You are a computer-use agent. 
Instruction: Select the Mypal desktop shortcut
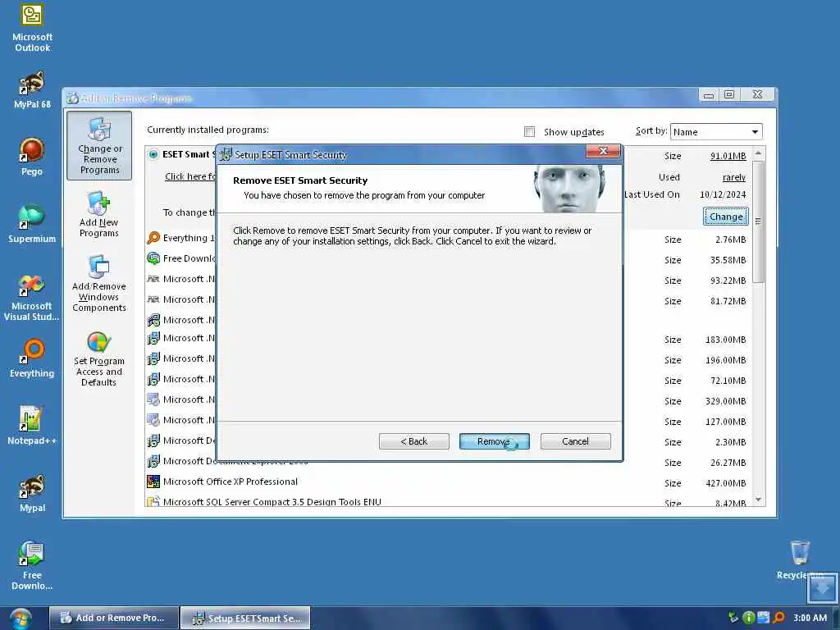pyautogui.click(x=32, y=493)
